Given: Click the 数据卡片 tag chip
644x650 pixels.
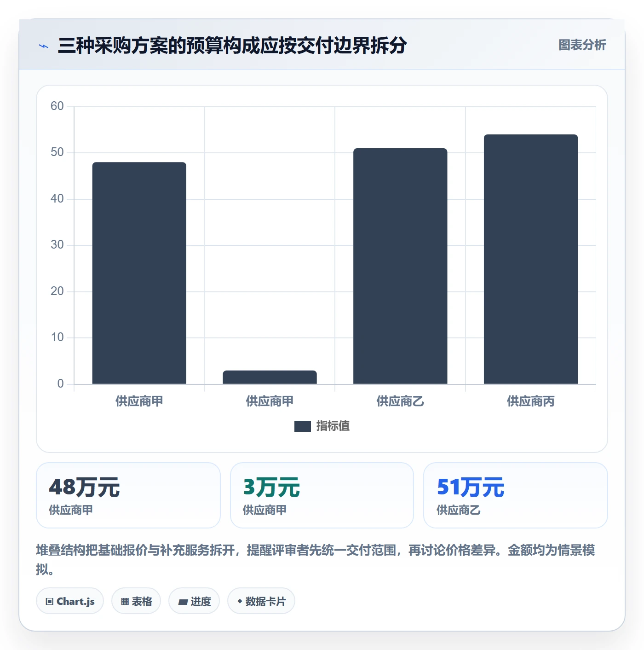Looking at the screenshot, I should click(x=261, y=601).
